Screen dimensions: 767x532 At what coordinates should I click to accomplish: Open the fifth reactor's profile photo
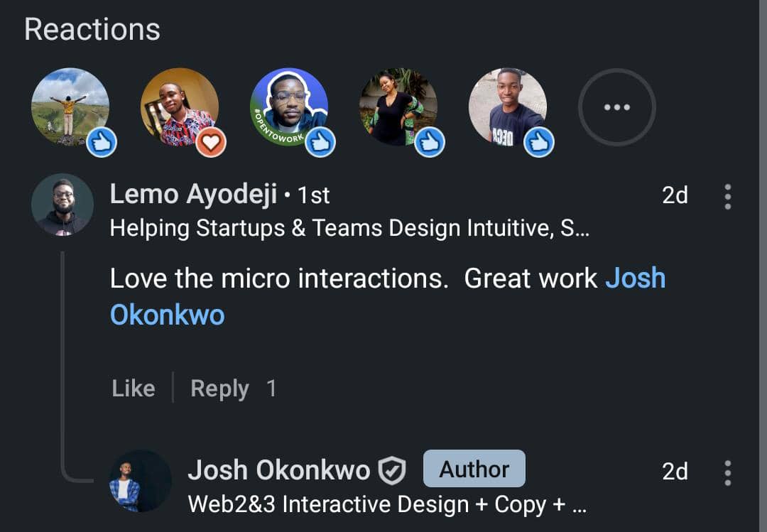(508, 107)
